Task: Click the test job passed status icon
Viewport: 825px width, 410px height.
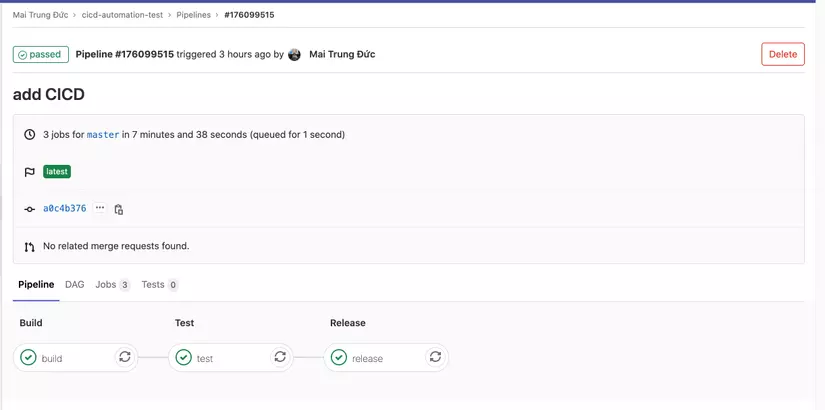Action: pyautogui.click(x=184, y=357)
